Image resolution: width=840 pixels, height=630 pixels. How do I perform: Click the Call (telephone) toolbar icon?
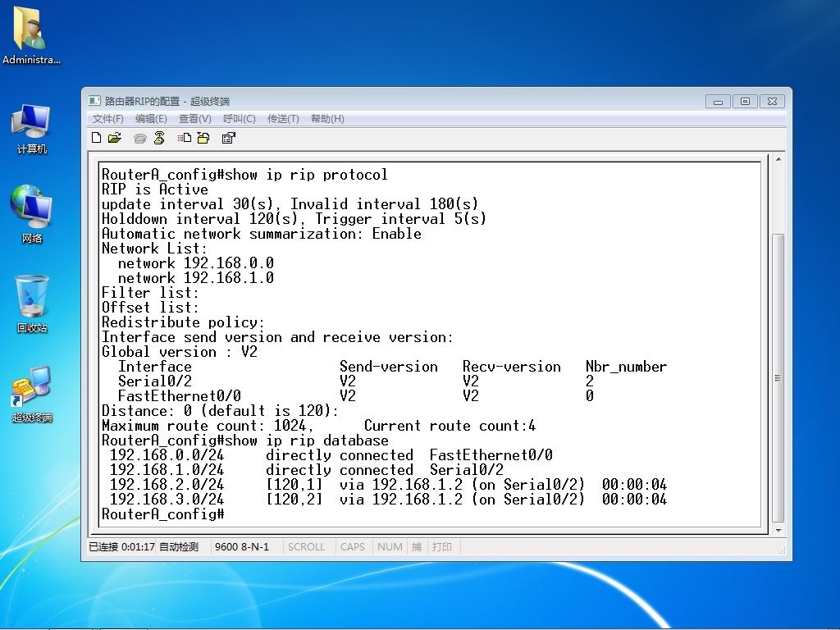139,139
